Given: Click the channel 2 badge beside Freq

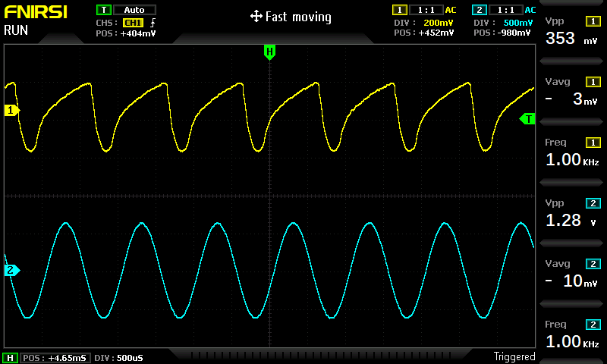Looking at the screenshot, I should click(x=593, y=325).
